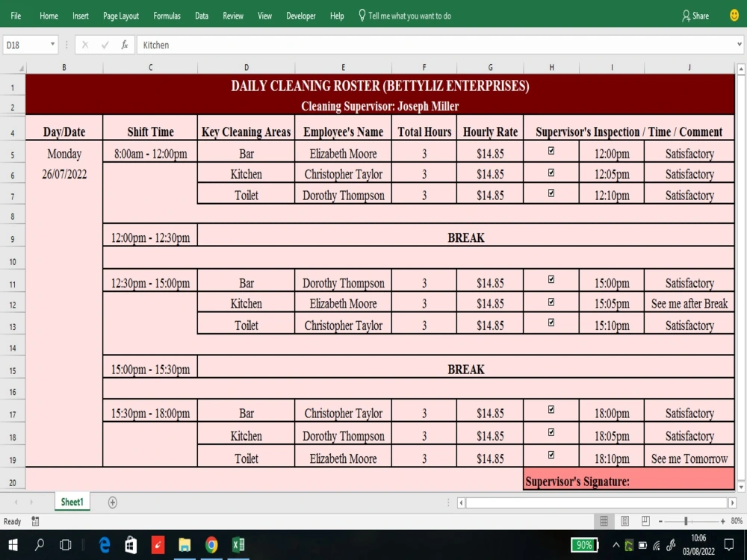The image size is (747, 560).
Task: Open the Help ribbon tab
Action: pyautogui.click(x=337, y=16)
